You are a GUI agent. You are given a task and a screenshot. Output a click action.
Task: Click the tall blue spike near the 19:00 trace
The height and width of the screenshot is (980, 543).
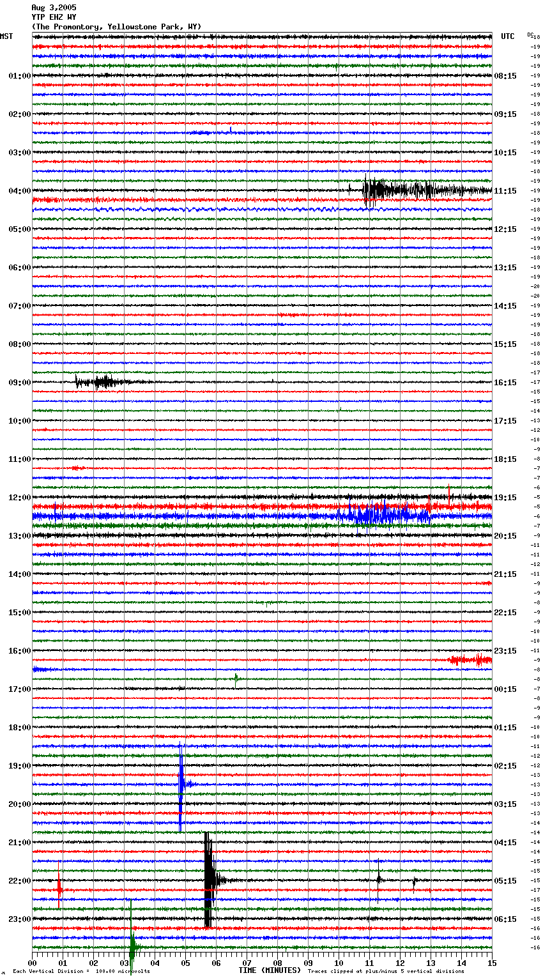coord(181,786)
